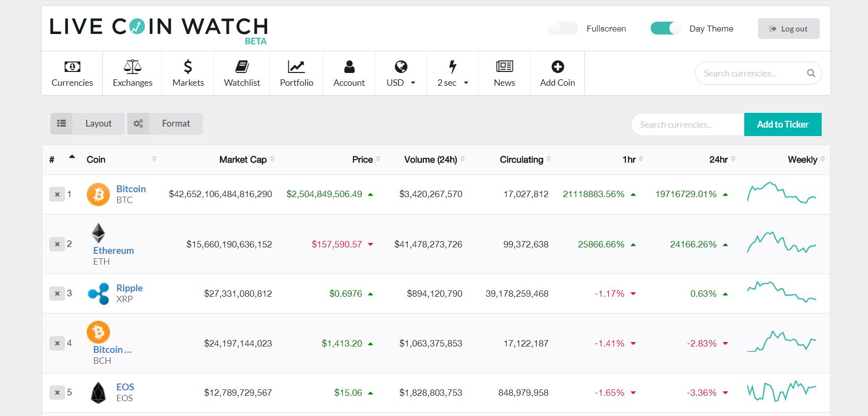The height and width of the screenshot is (416, 868).
Task: Click EOS weekly sparkline chart
Action: (782, 391)
